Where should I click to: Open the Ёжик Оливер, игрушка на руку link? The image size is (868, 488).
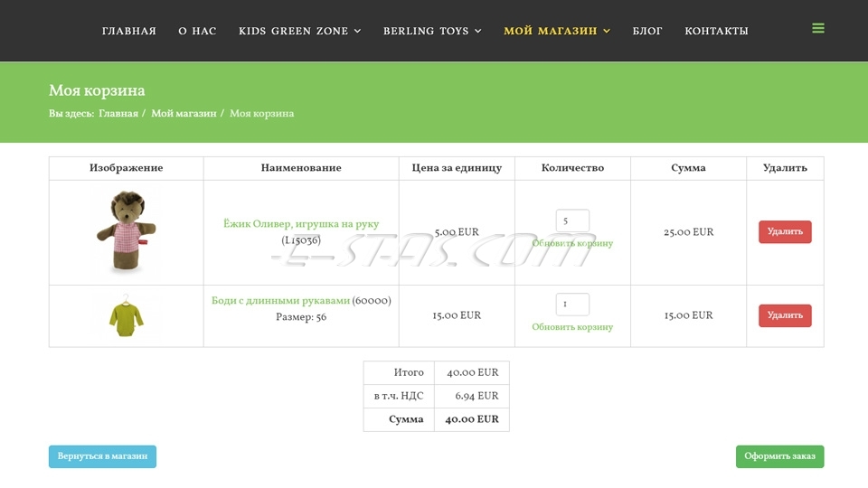point(301,223)
